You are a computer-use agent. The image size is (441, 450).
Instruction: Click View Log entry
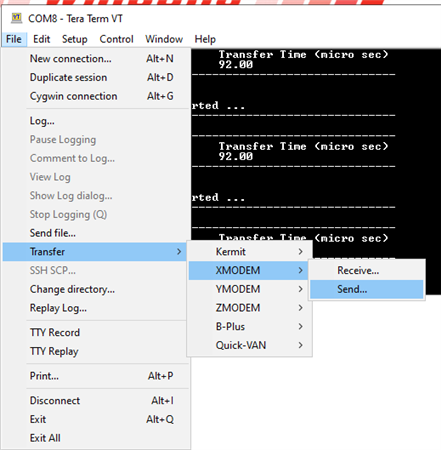(x=96, y=177)
